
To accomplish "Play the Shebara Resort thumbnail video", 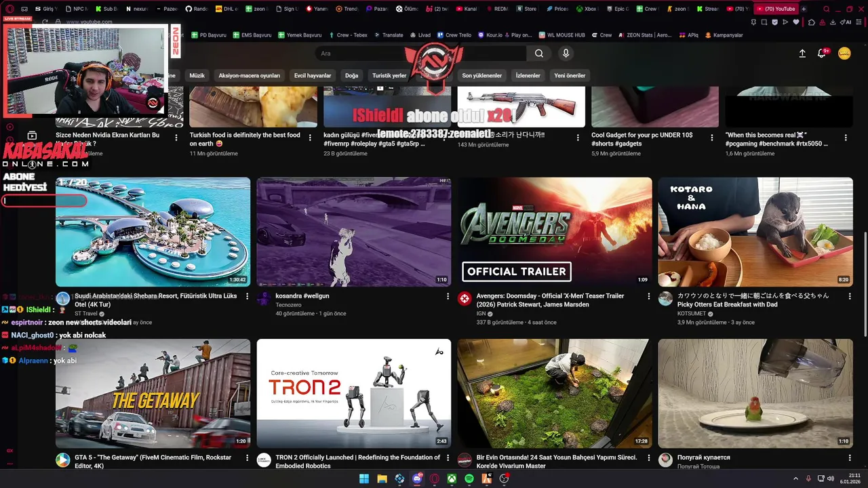I will tap(153, 232).
